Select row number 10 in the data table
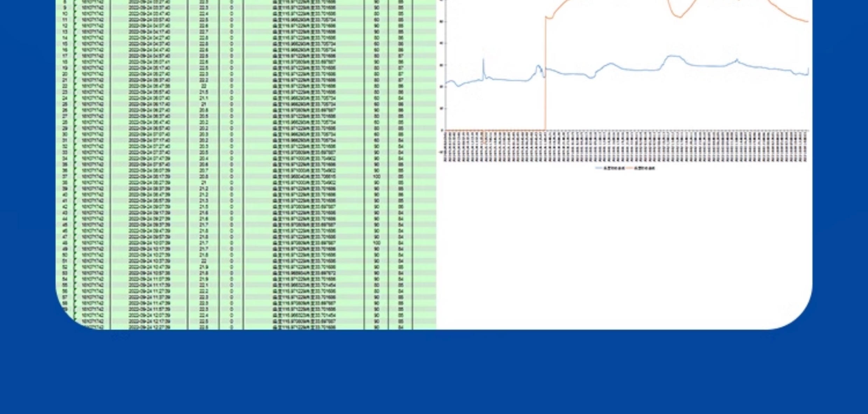This screenshot has width=868, height=414. [65, 14]
